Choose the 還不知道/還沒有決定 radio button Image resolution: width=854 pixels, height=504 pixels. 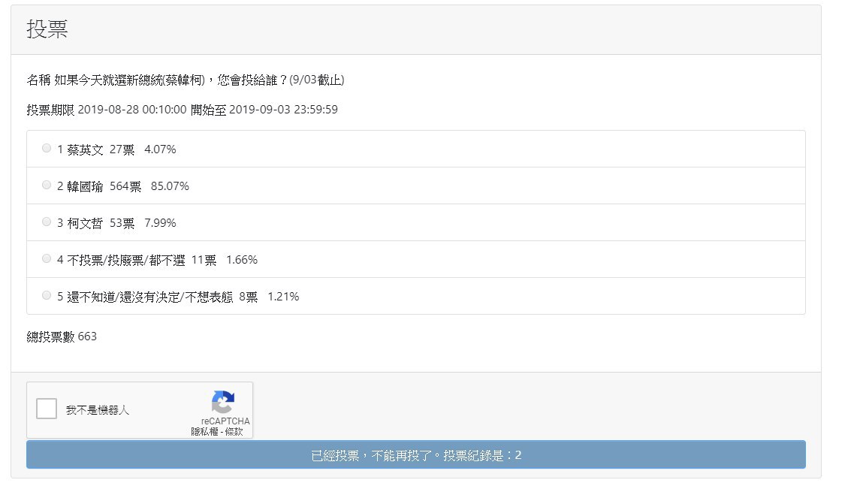click(47, 296)
